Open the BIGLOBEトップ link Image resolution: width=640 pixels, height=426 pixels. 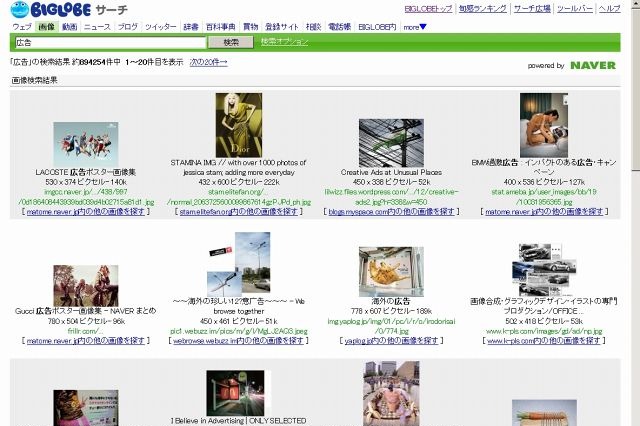429,9
